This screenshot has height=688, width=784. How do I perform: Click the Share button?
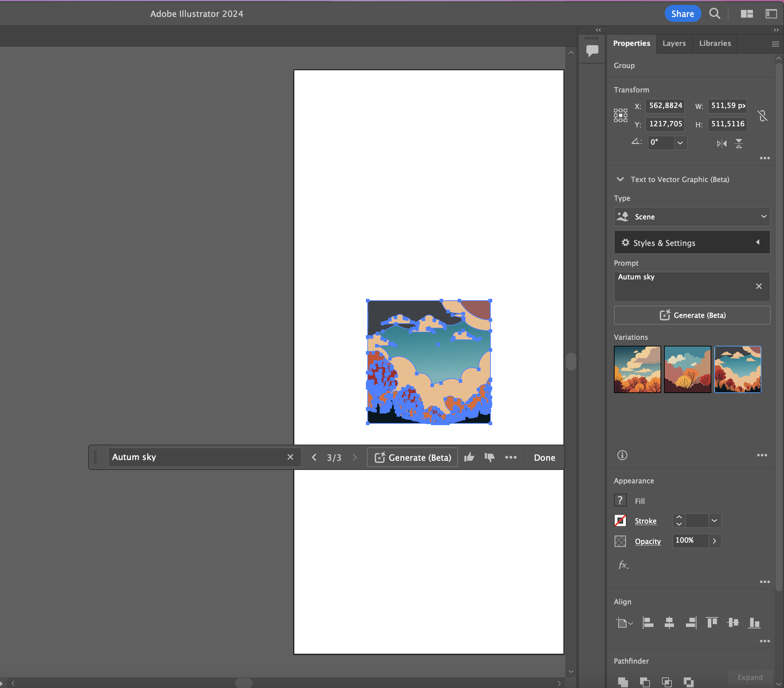pyautogui.click(x=682, y=14)
